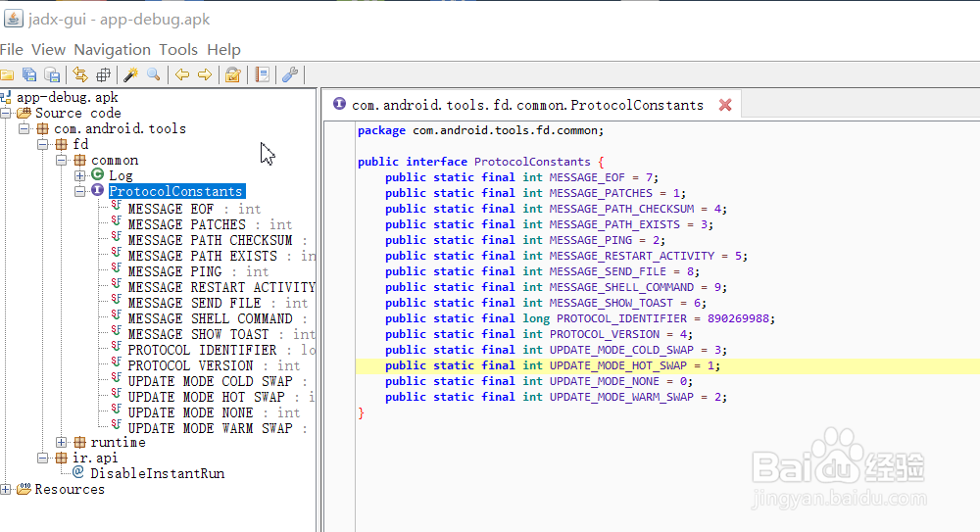Select MESSAGE PATH CHECKSUM field in tree
The width and height of the screenshot is (980, 532).
(218, 240)
